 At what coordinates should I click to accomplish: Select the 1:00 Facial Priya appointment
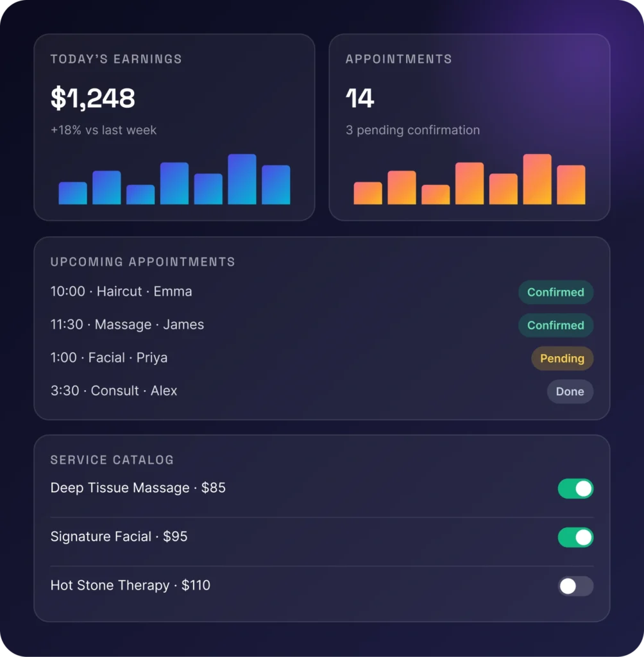(x=322, y=358)
